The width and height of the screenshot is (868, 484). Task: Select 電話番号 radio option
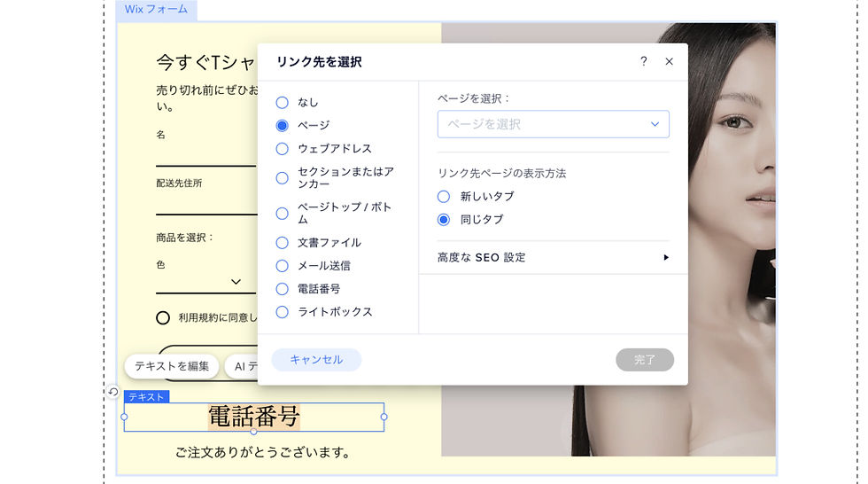[283, 289]
